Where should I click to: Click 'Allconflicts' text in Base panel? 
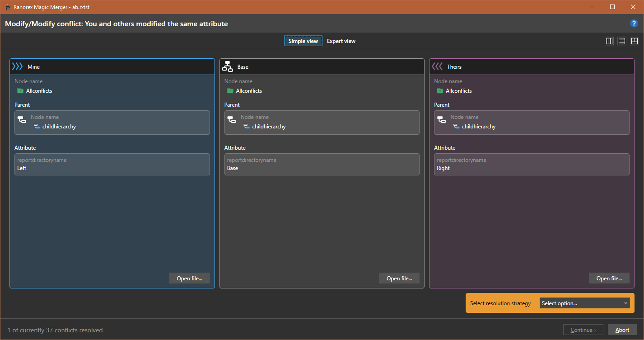[x=249, y=91]
